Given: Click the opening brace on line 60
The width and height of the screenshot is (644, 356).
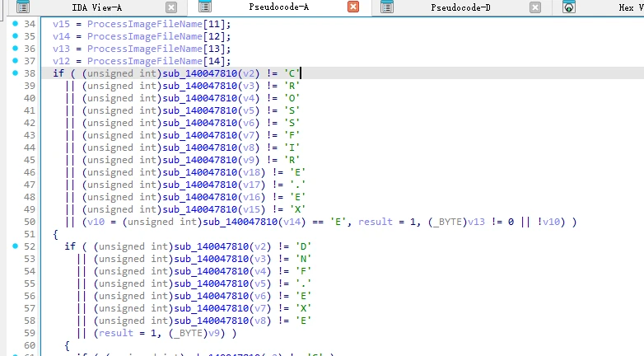Looking at the screenshot, I should pyautogui.click(x=67, y=345).
